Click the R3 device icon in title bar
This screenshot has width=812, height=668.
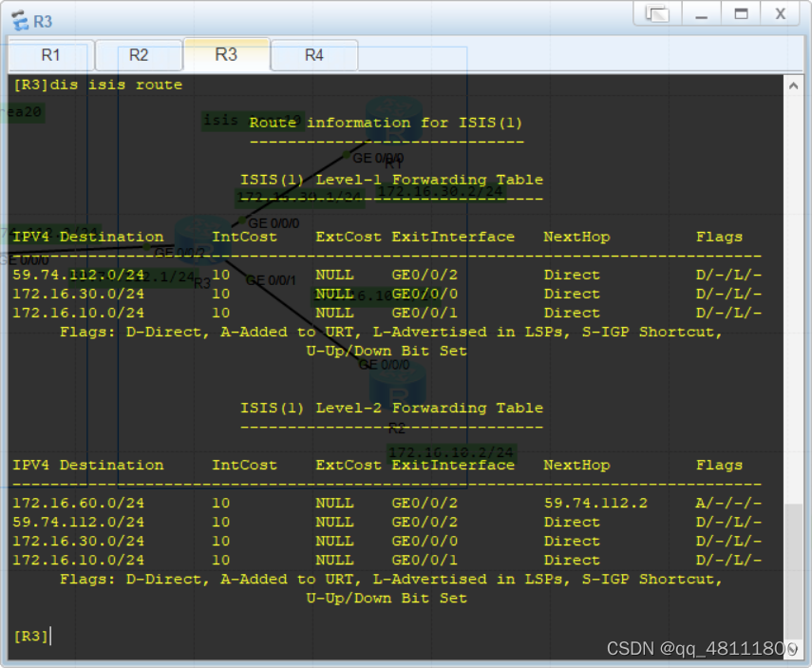17,21
